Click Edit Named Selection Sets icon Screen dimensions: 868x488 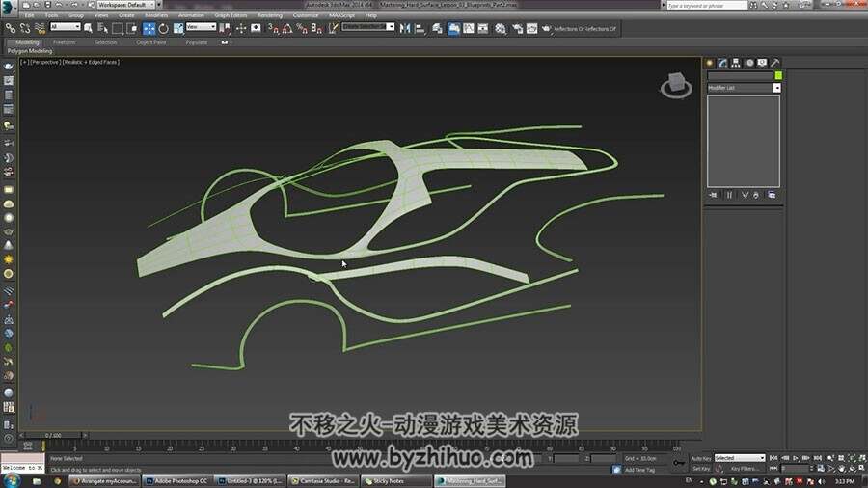(x=333, y=28)
